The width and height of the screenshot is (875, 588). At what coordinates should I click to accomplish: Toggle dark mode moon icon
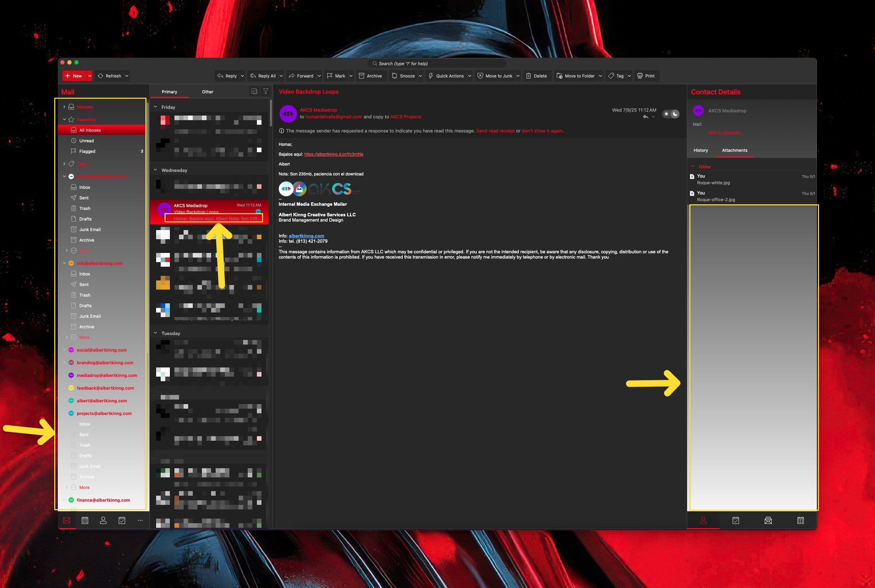pos(675,114)
